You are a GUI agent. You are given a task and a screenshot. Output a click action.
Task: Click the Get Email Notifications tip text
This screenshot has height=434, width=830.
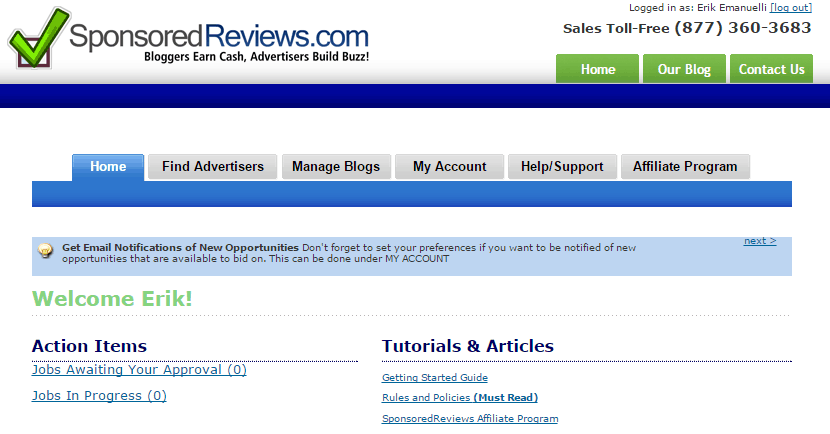click(349, 253)
